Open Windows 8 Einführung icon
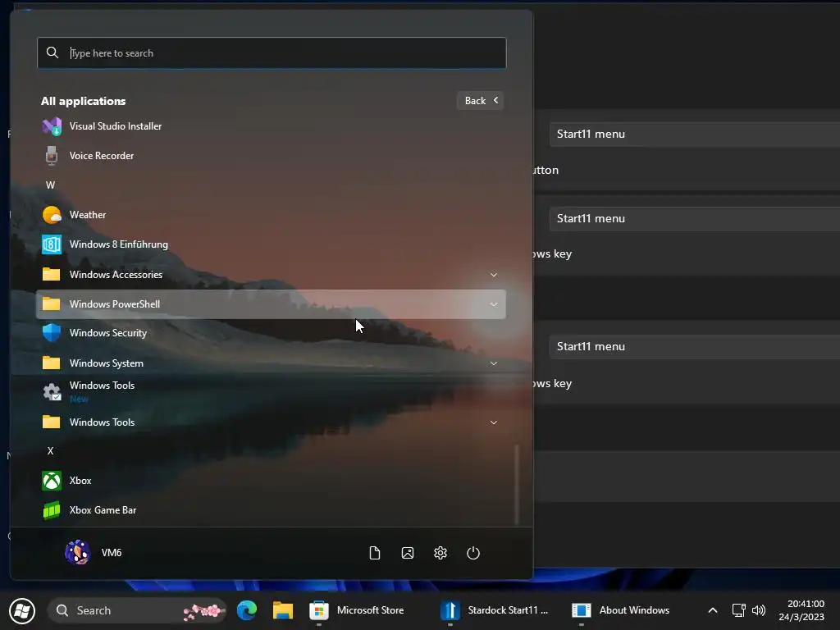 pos(52,244)
